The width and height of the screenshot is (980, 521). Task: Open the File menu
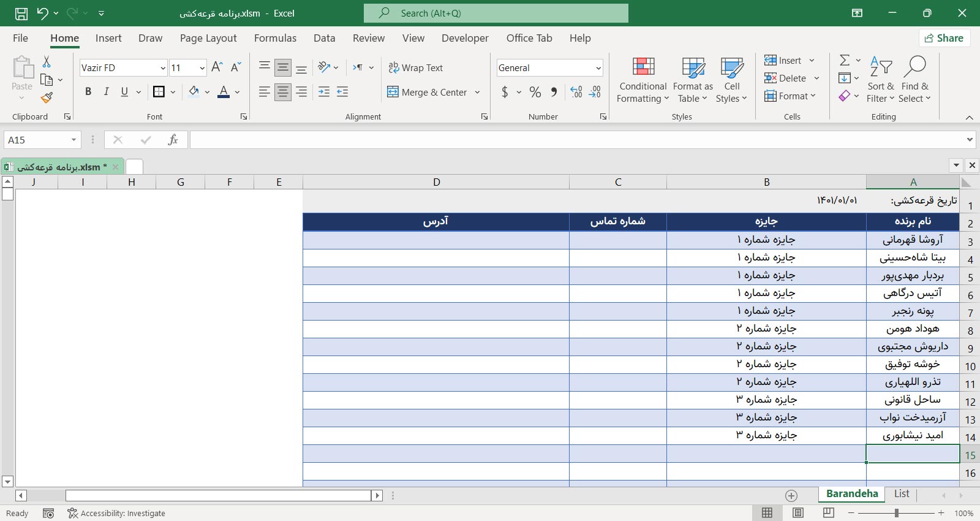(x=20, y=38)
